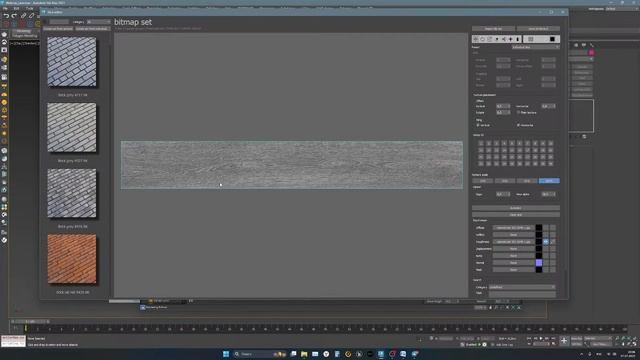Viewport: 640px width, 360px height.
Task: Open the Windows Start menu
Action: [226, 354]
